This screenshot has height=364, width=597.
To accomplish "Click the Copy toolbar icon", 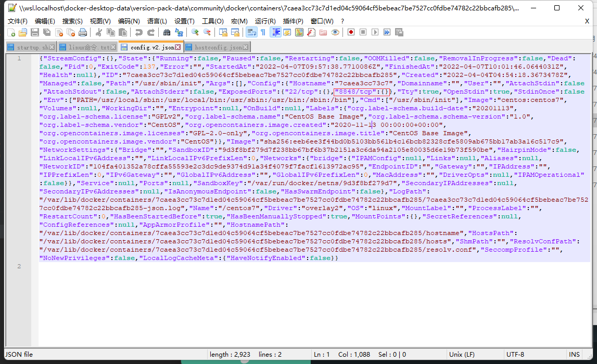I will click(x=111, y=32).
